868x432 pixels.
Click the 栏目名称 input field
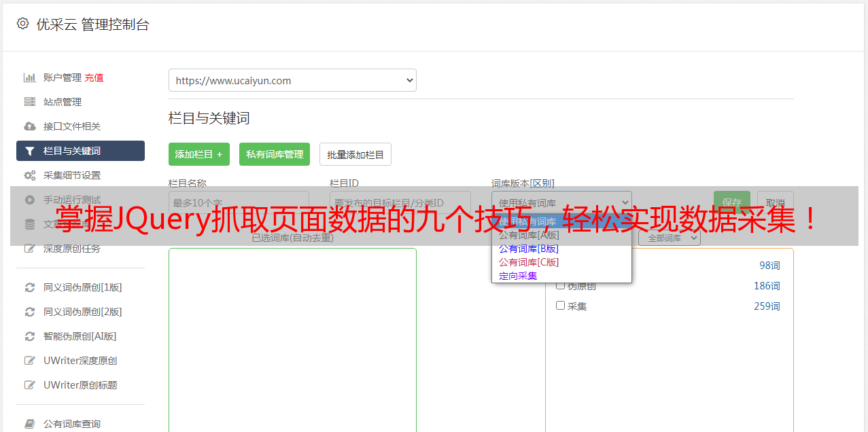[x=239, y=202]
